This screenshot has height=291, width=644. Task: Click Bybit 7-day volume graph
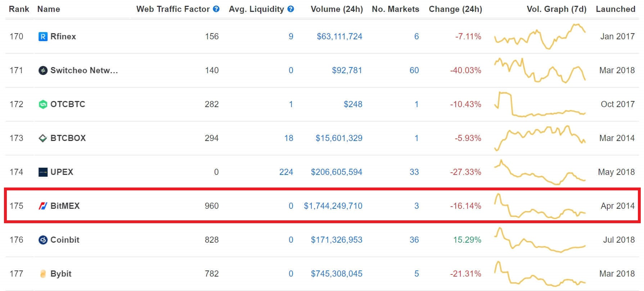[540, 274]
